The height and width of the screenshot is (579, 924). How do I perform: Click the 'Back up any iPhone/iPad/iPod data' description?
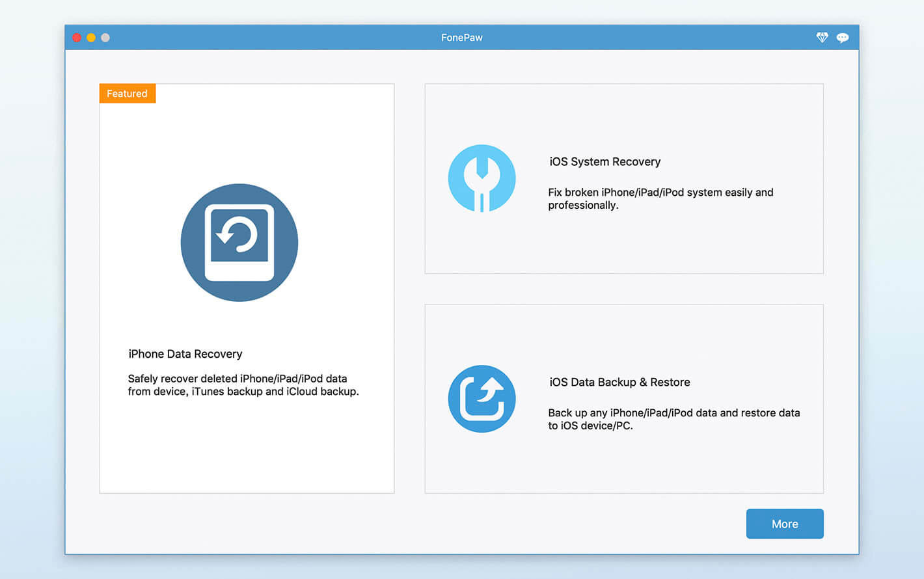[x=674, y=419]
